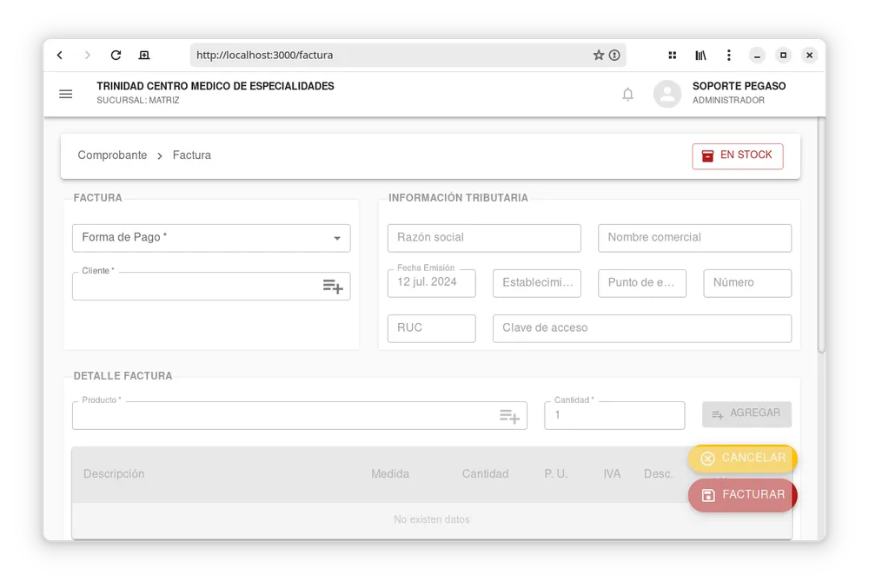Click the Desc. column header
869x588 pixels.
[659, 474]
